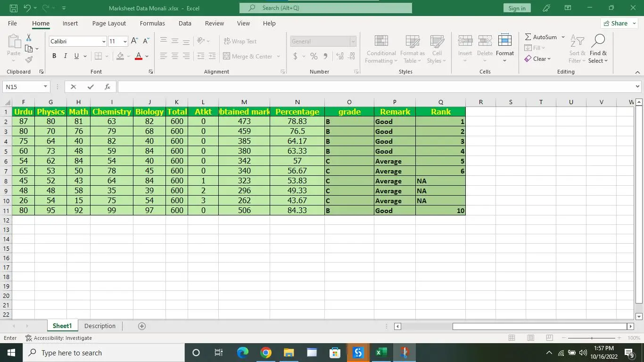Toggle Top Align vertical alignment
Screen dimensions: 644x362
tap(164, 41)
